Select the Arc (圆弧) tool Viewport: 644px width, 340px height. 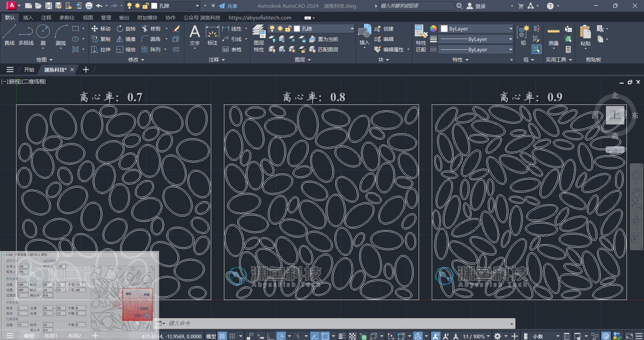tap(61, 35)
